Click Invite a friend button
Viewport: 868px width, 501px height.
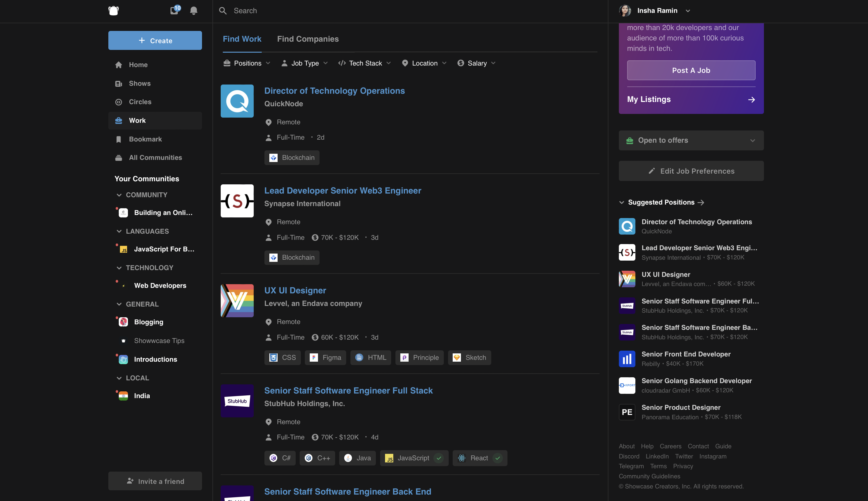[155, 481]
